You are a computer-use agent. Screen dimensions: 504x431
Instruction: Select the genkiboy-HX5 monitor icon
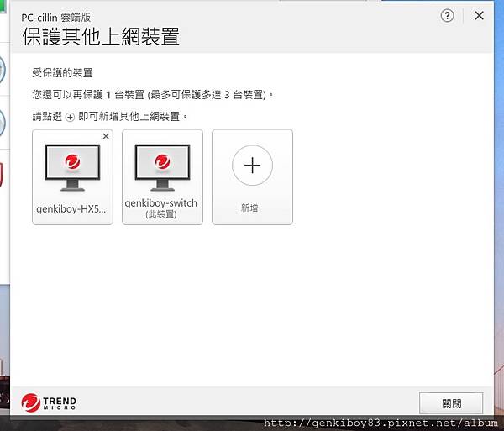(x=72, y=167)
